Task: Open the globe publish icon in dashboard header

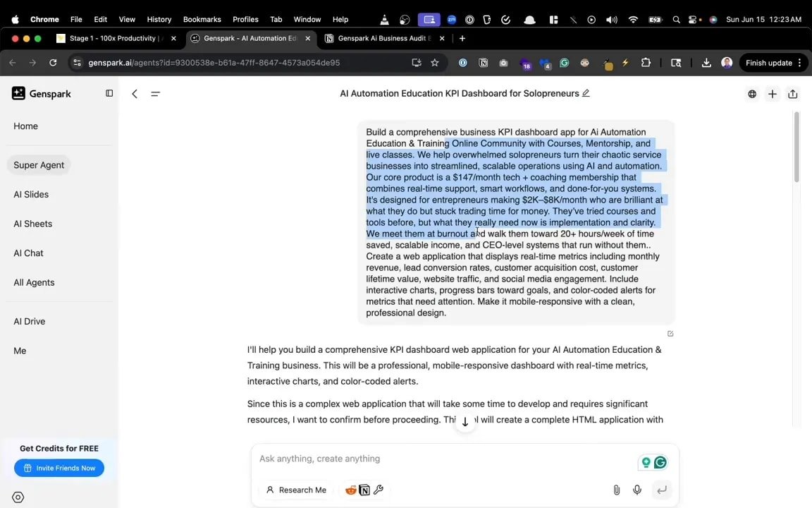Action: (751, 93)
